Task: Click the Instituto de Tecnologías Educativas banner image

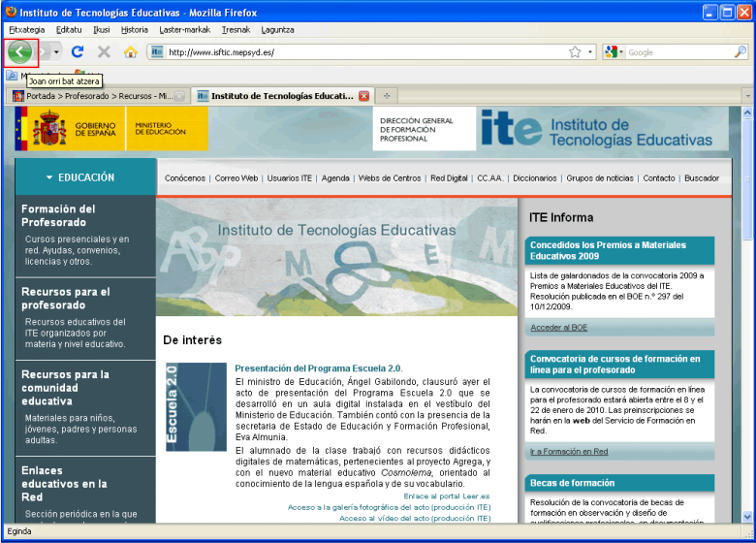Action: [x=336, y=258]
